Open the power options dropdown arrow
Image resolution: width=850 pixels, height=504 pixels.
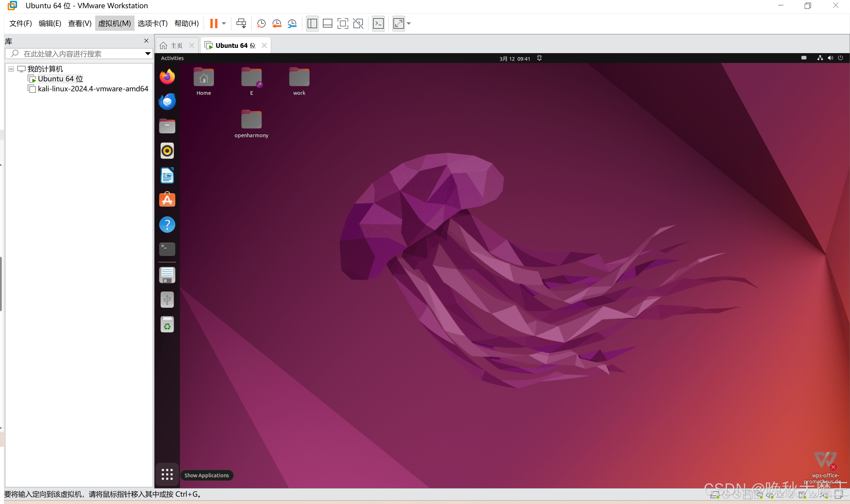point(224,23)
